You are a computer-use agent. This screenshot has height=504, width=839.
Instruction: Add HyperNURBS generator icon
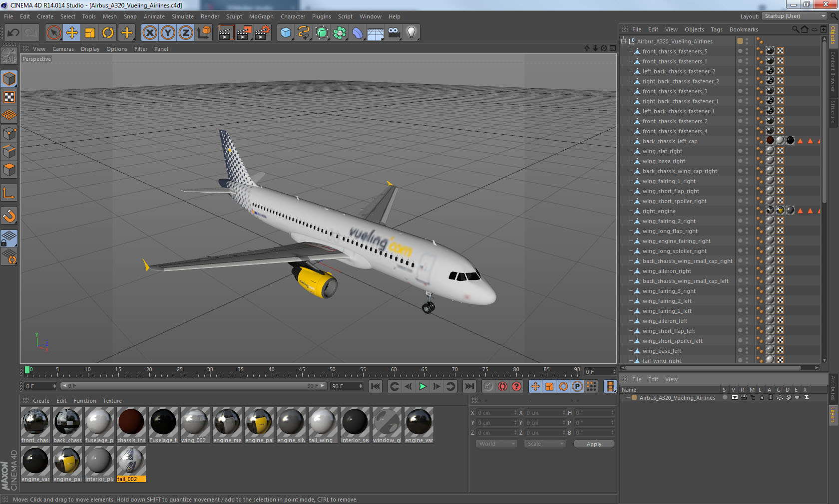click(322, 33)
